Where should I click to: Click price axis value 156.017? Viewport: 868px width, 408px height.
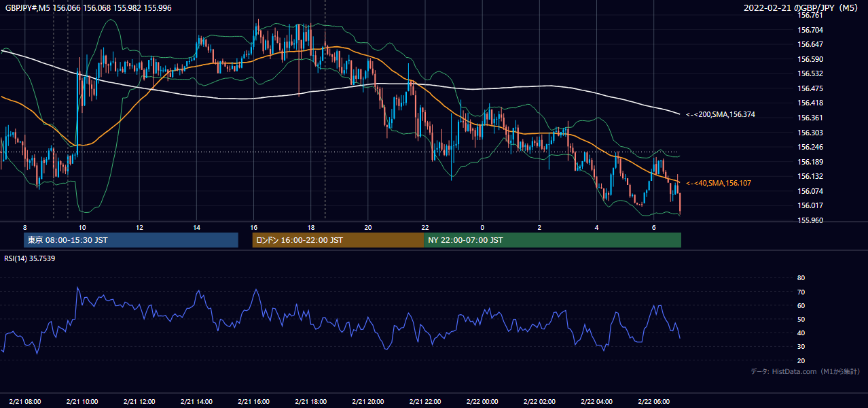tap(810, 205)
